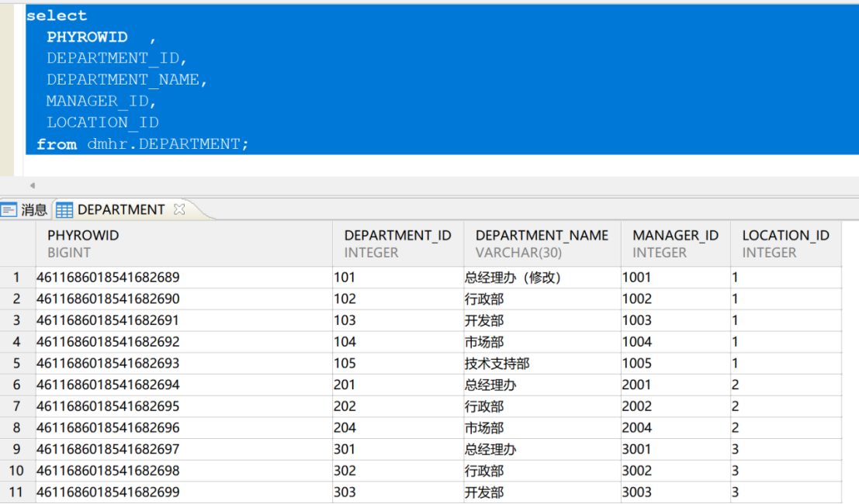The width and height of the screenshot is (859, 504).
Task: Click DEPARTMENT_ID cell 204
Action: (398, 427)
